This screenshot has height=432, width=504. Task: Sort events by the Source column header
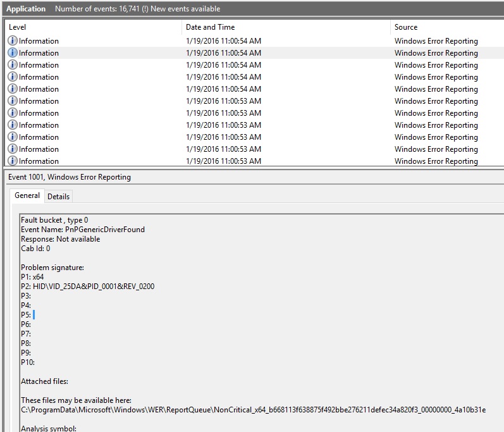(406, 27)
